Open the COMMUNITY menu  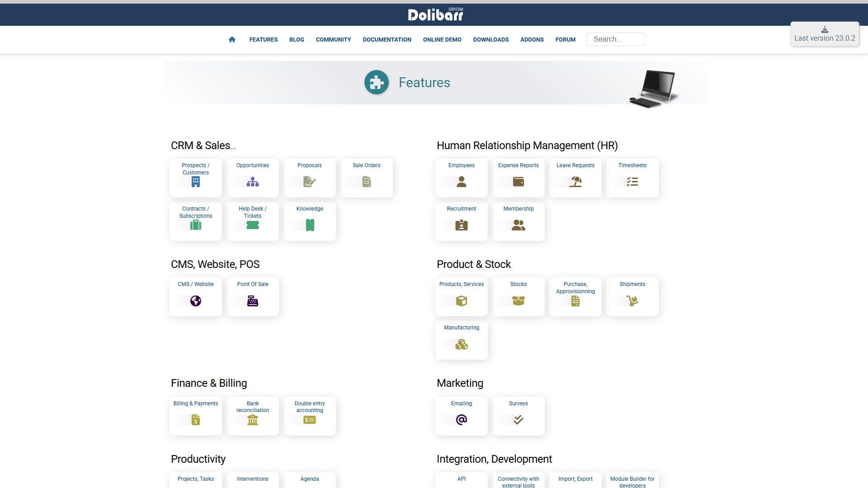(334, 40)
